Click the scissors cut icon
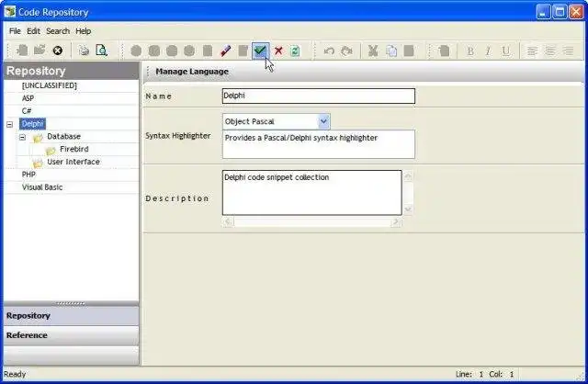588x384 pixels. click(x=373, y=51)
